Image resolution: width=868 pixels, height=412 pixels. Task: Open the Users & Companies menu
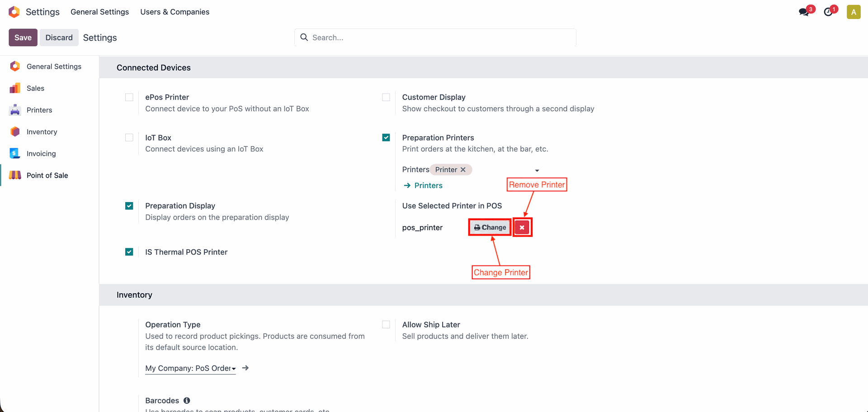(x=175, y=12)
